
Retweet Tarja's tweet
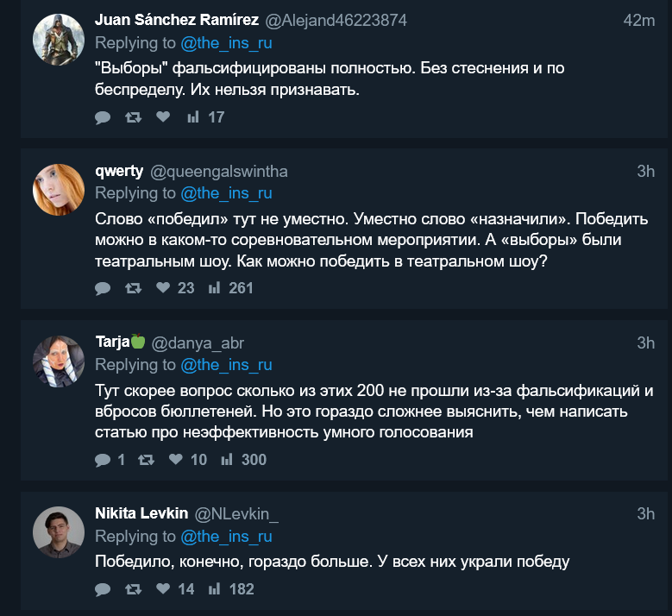click(x=146, y=460)
